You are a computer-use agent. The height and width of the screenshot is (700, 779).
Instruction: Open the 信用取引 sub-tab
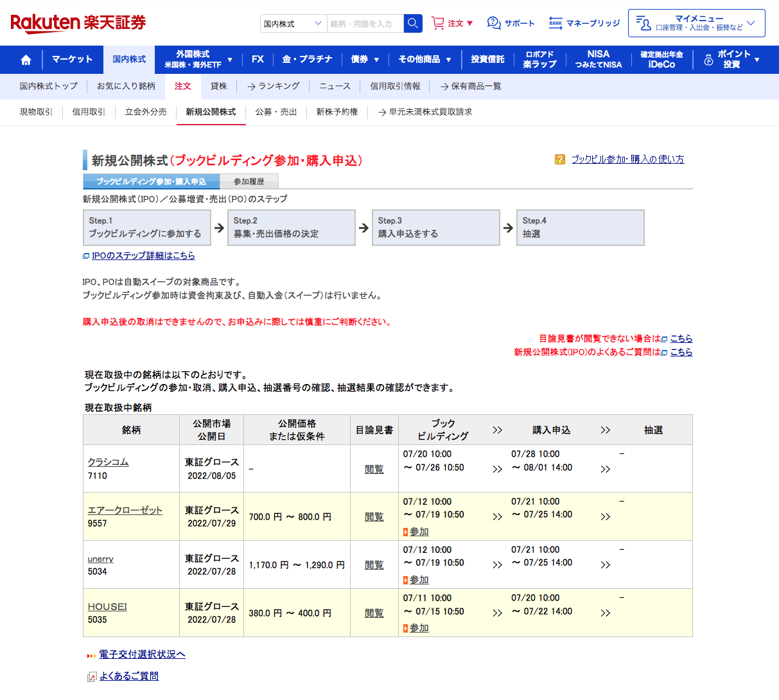[x=89, y=112]
